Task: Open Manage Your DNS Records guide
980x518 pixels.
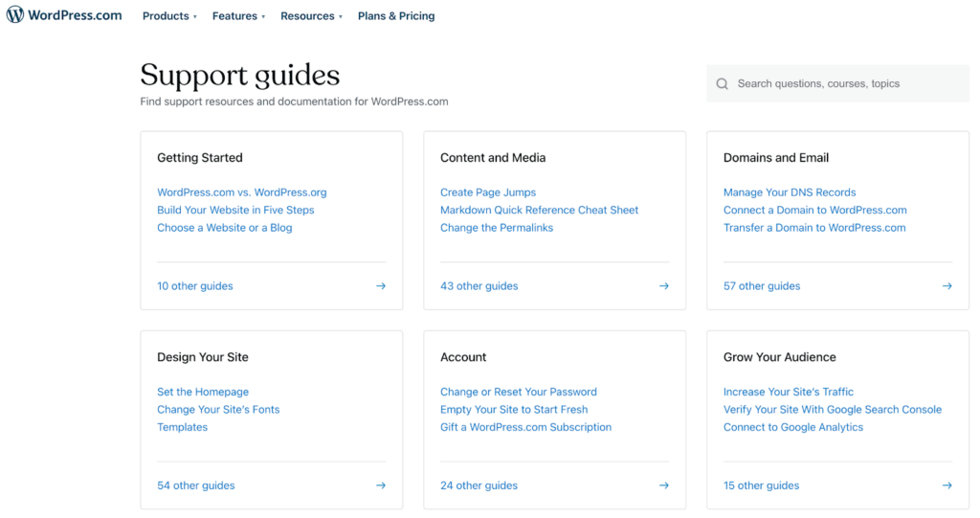Action: coord(790,192)
